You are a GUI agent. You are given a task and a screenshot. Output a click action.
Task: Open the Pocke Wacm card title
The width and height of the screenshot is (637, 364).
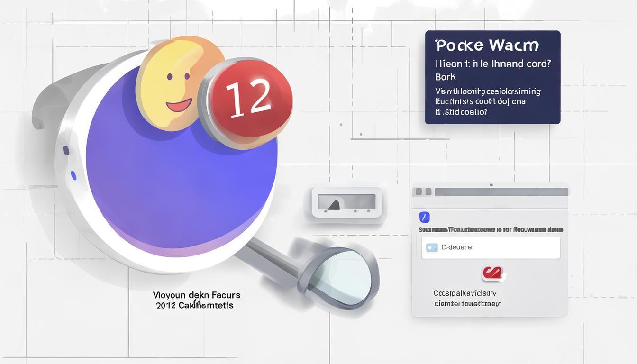(x=487, y=45)
